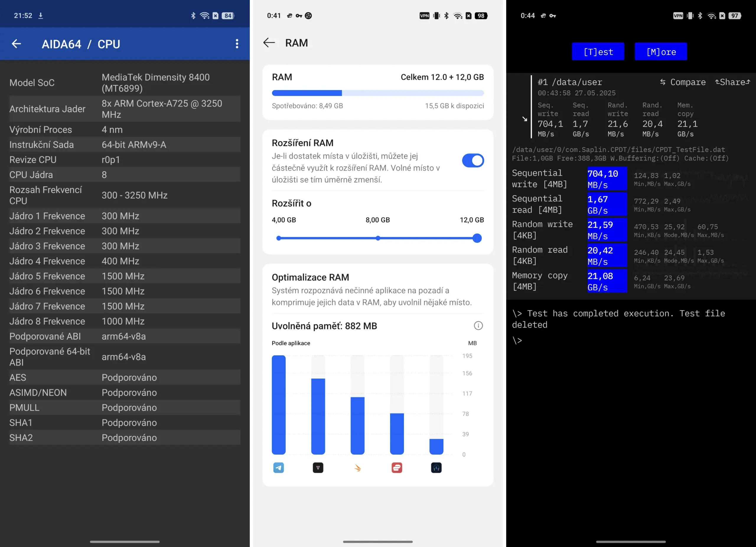Tap the Telegram app icon under chart
This screenshot has width=756, height=547.
click(279, 468)
